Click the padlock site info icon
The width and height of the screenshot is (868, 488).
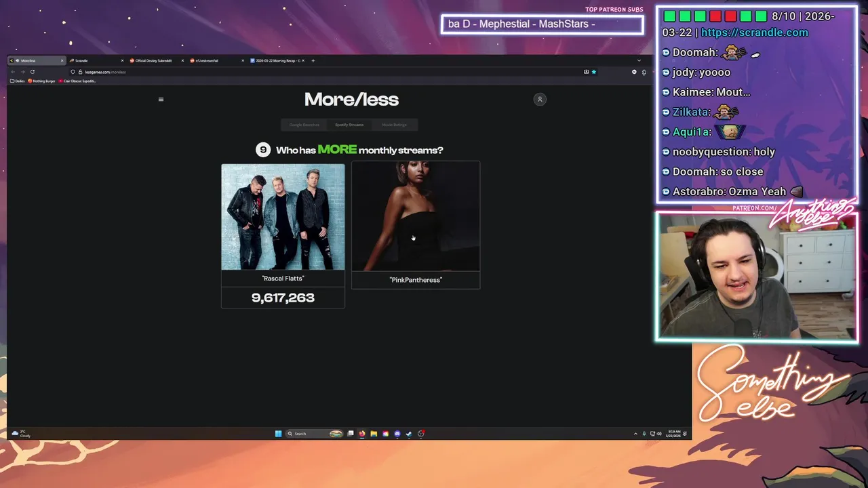coord(80,72)
